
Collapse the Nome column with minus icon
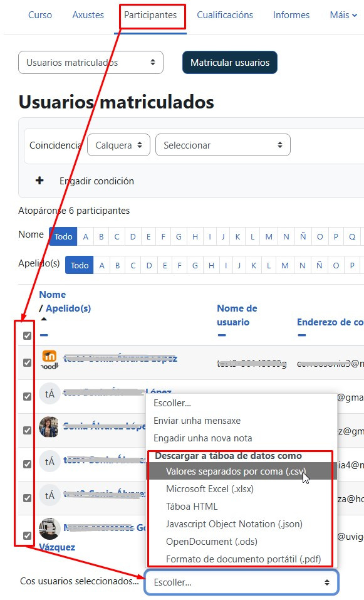[44, 335]
